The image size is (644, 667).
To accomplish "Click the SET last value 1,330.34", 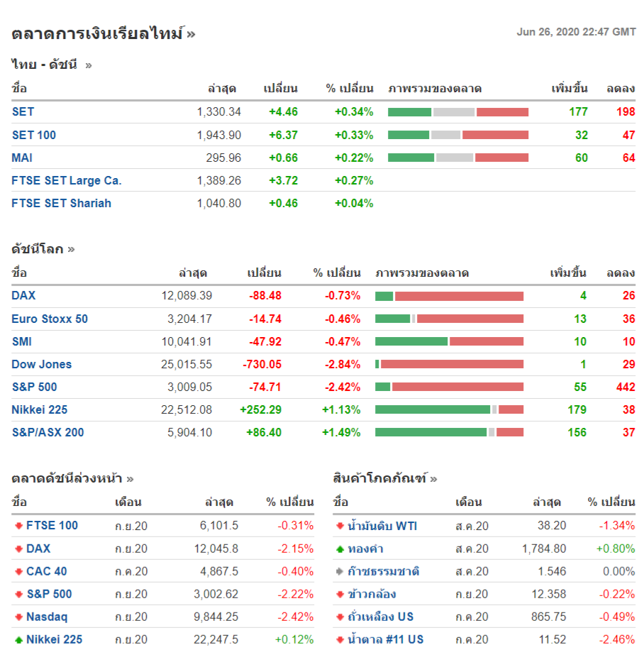I will 219,112.
